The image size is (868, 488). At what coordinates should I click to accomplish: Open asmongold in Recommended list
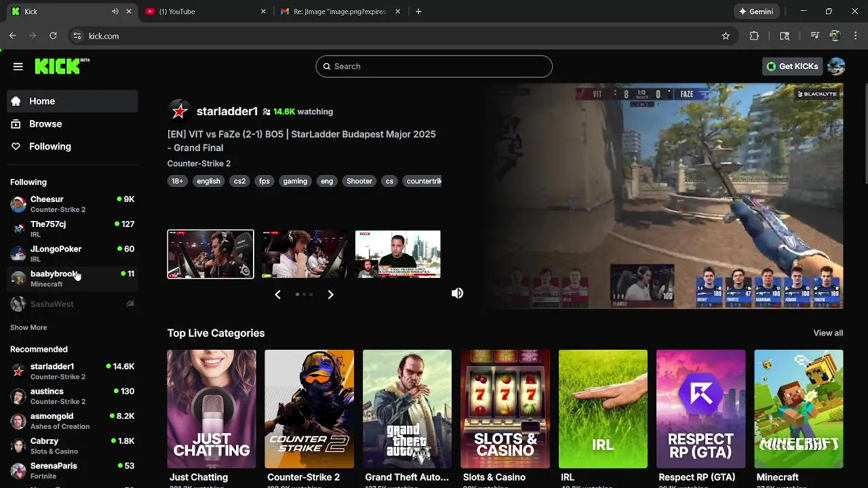pos(73,421)
